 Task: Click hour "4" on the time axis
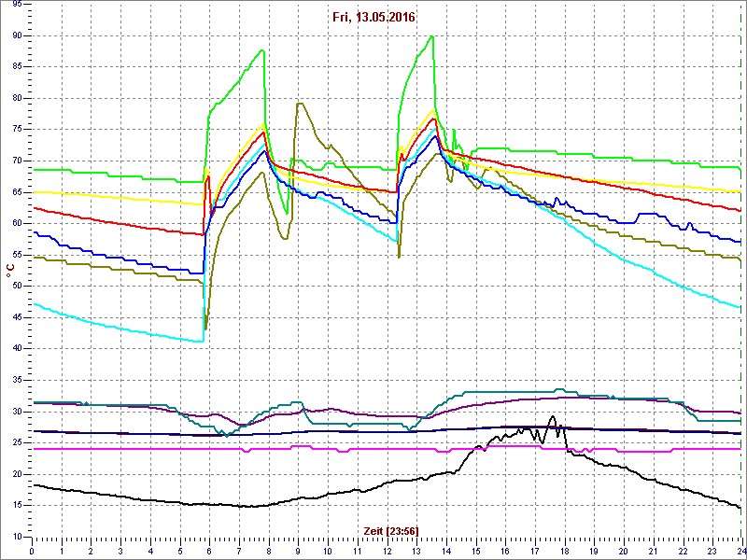pos(150,553)
